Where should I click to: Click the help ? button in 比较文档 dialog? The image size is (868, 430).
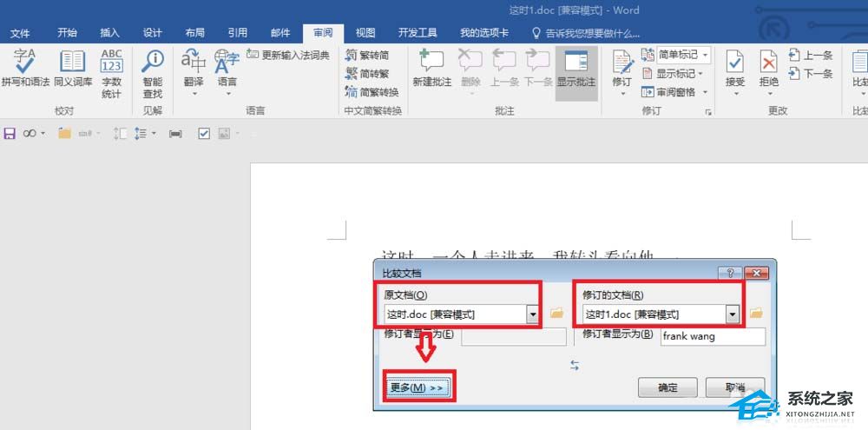click(x=730, y=273)
